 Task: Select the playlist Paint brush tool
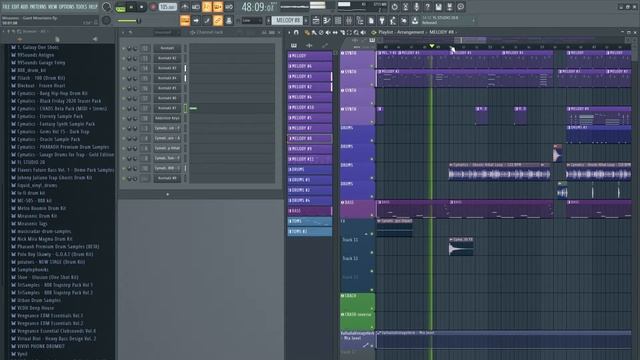(x=314, y=32)
